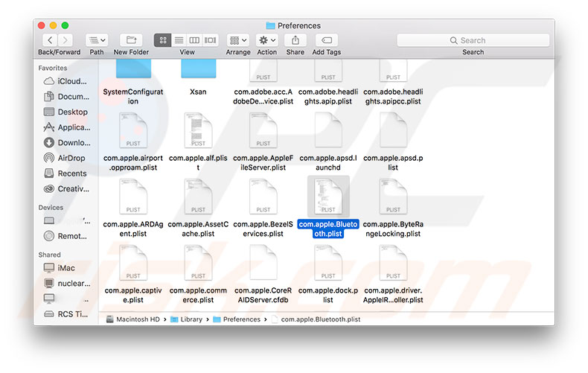Open Applications in sidebar
This screenshot has width=588, height=373.
click(65, 127)
